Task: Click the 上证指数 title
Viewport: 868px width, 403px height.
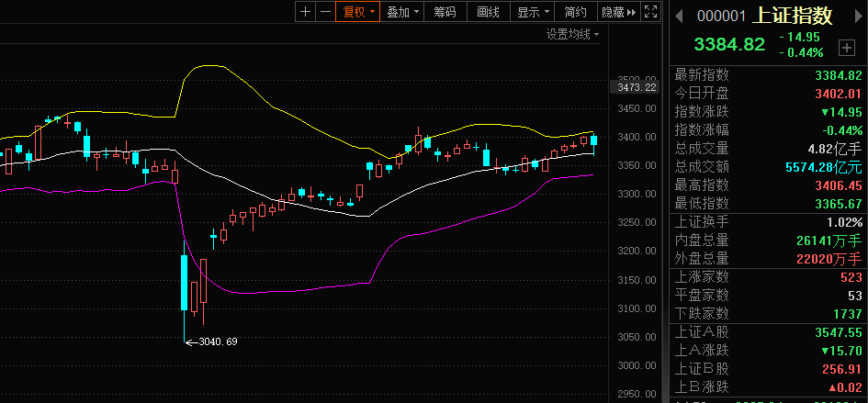Action: point(792,16)
